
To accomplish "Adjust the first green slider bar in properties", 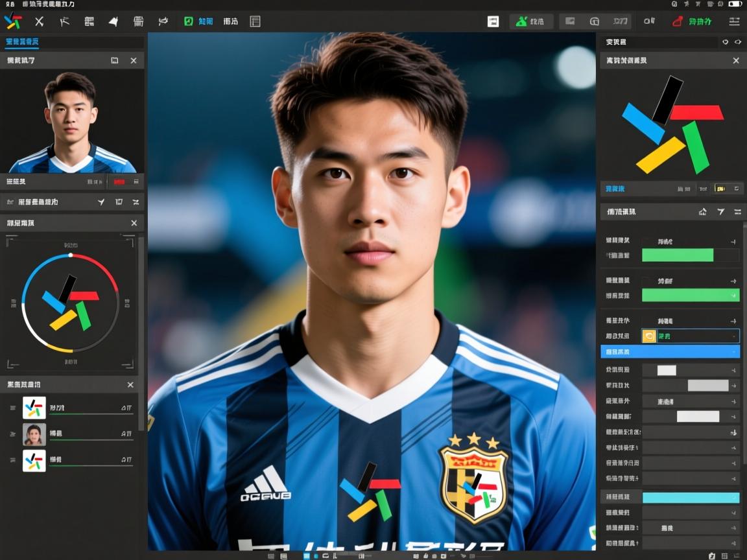I will 678,255.
